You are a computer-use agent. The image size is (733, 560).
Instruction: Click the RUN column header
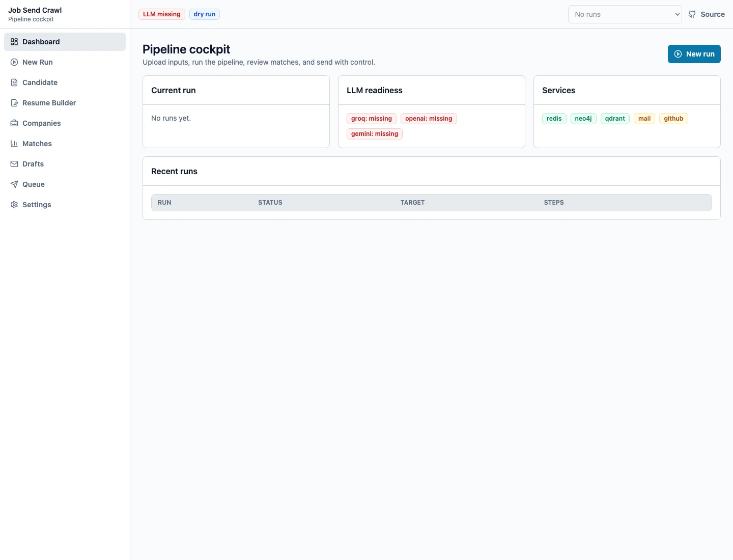pyautogui.click(x=164, y=203)
